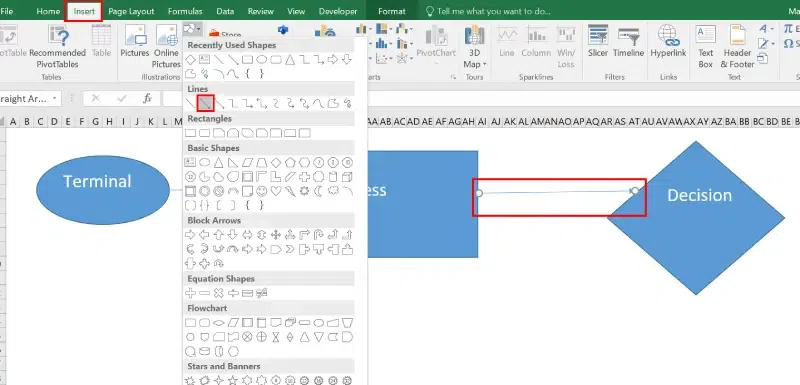This screenshot has height=385, width=800.
Task: Open the View tab
Action: click(x=296, y=11)
